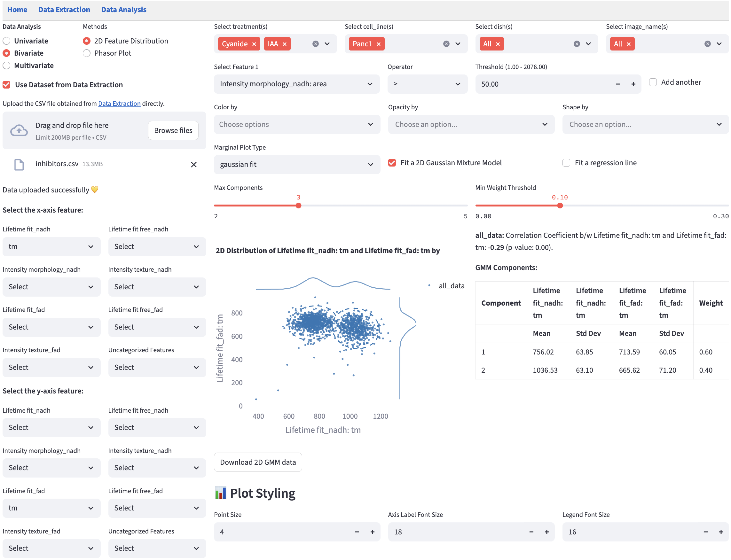Clear all selected treatments
731x560 pixels.
point(316,44)
